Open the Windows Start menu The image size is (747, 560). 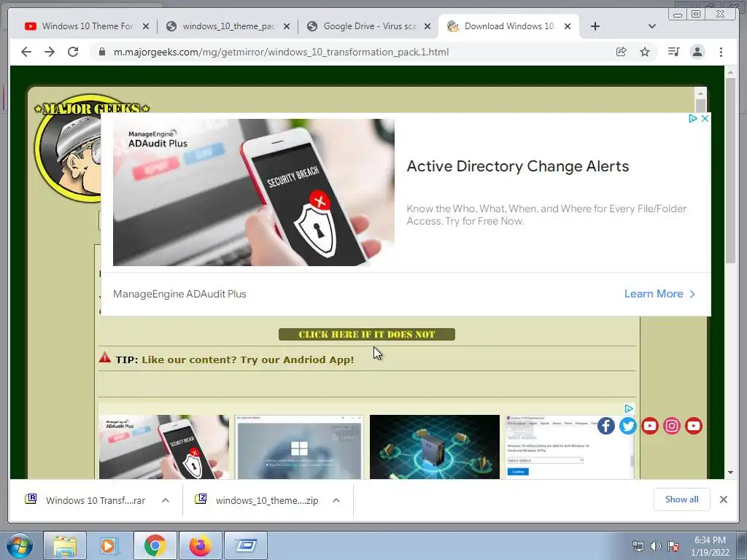click(x=19, y=545)
